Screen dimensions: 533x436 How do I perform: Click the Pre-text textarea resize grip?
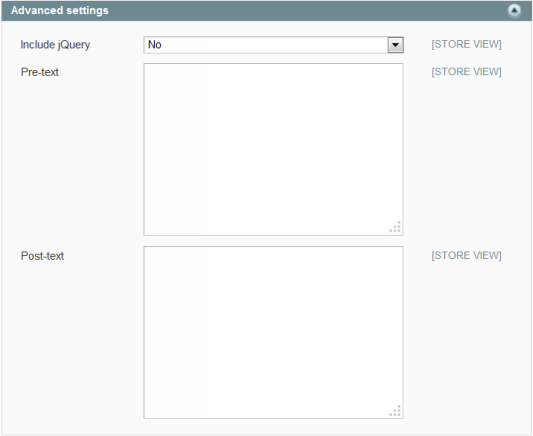pos(395,227)
